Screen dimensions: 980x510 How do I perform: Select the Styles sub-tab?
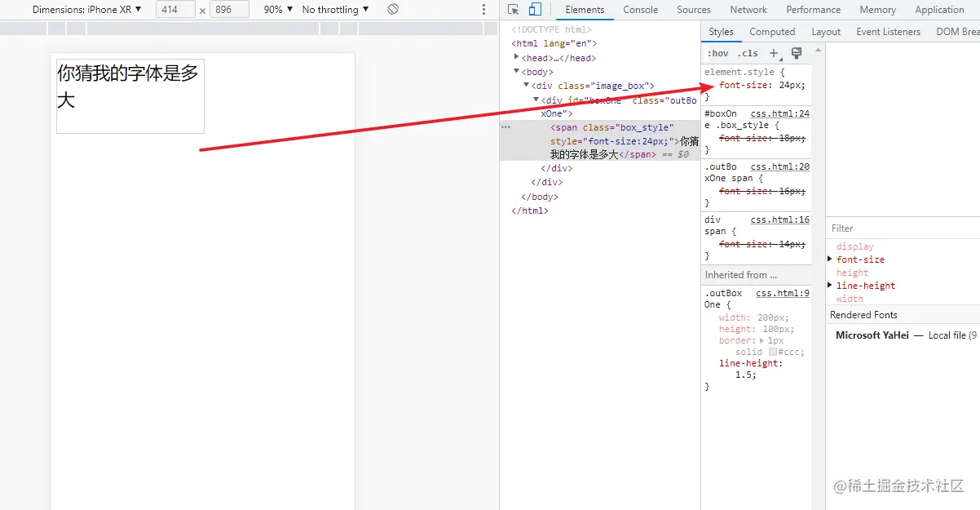point(721,32)
